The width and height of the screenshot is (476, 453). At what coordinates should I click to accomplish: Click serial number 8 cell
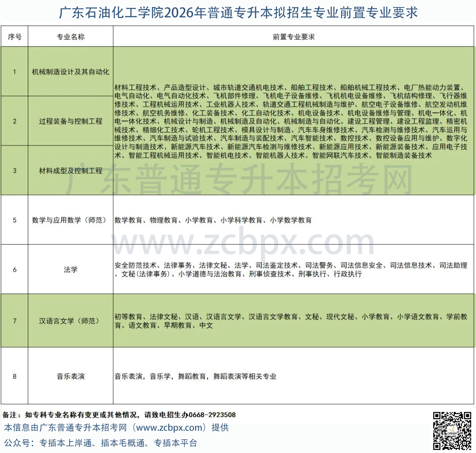(x=15, y=376)
